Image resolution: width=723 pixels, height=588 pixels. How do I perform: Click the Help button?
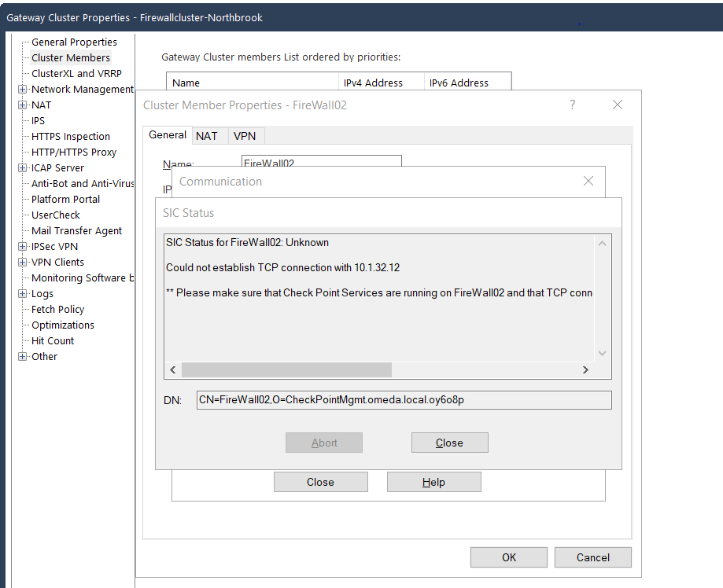click(433, 481)
